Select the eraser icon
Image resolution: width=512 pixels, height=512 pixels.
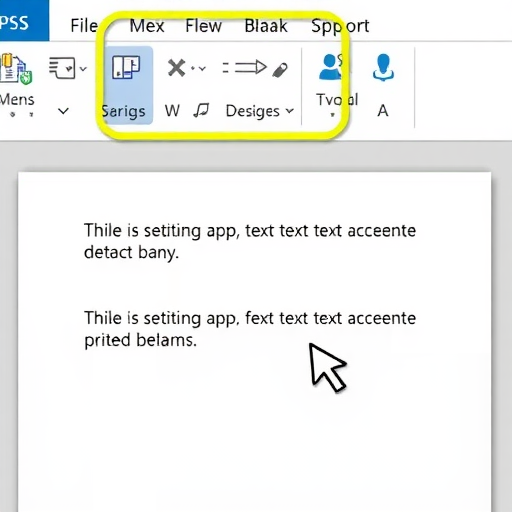point(280,70)
